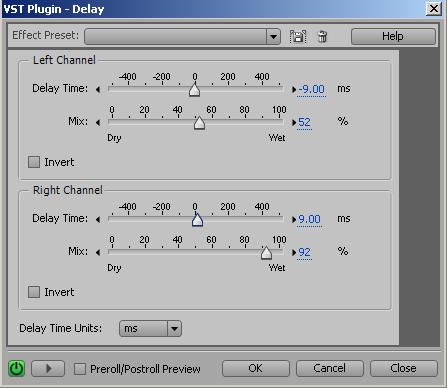
Task: Increase Left Channel Mix with right arrow
Action: (294, 123)
